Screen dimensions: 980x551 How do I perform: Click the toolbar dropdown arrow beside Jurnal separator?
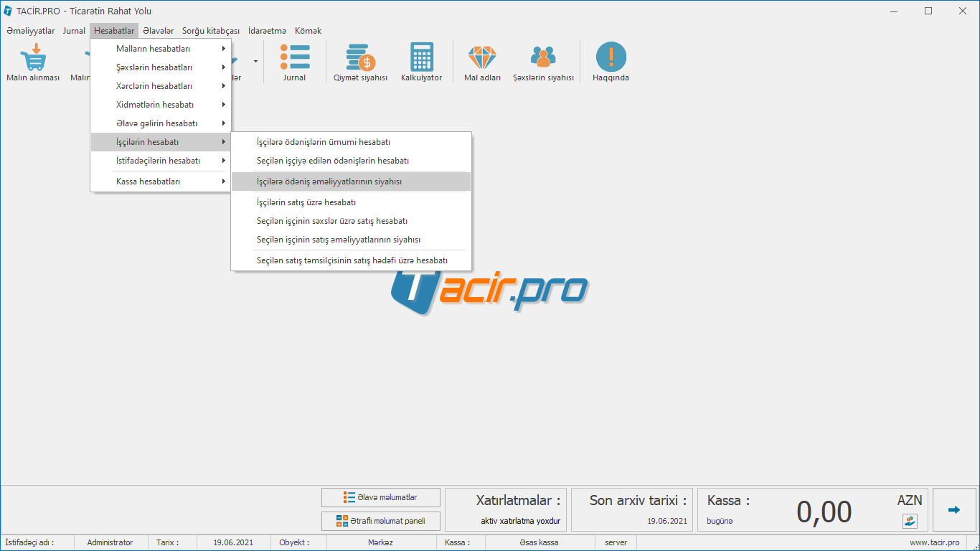tap(255, 62)
